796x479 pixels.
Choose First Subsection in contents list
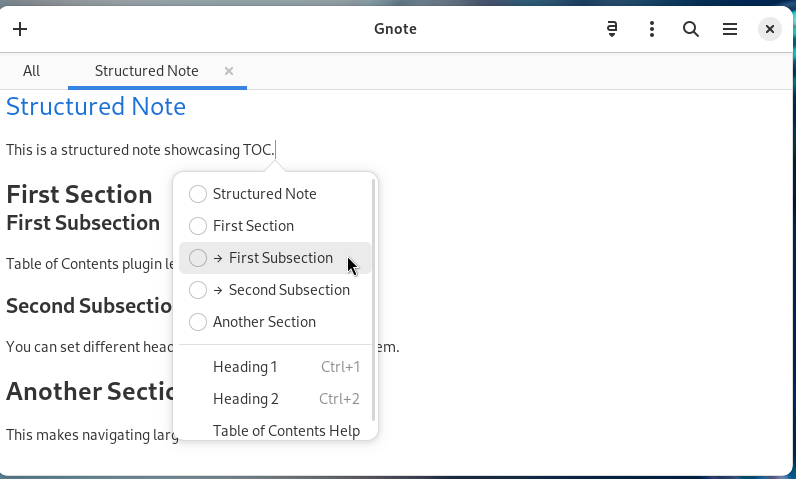click(x=280, y=258)
